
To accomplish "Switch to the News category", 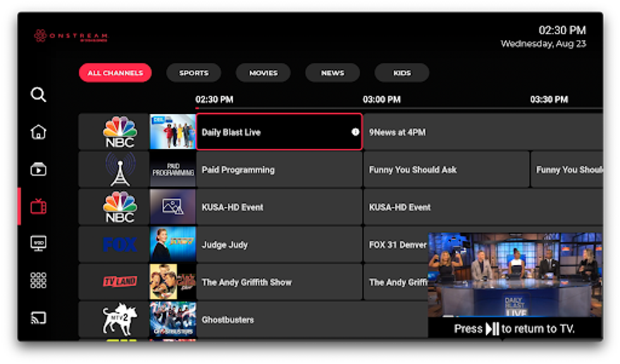I will tap(332, 73).
